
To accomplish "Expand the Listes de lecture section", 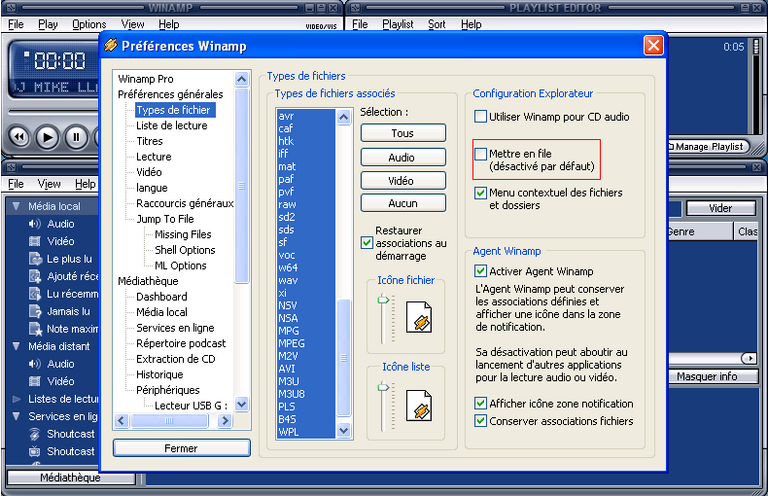I will pyautogui.click(x=16, y=399).
